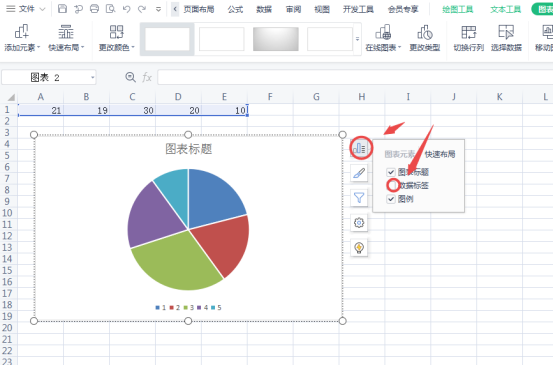Uncheck the 图例 checkbox

[x=391, y=199]
